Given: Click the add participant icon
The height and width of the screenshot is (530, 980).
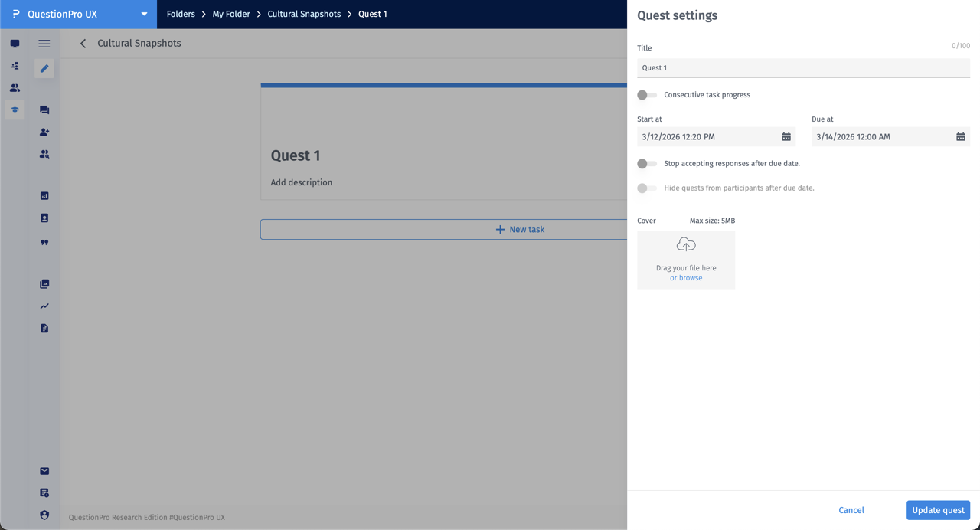Looking at the screenshot, I should (x=44, y=132).
